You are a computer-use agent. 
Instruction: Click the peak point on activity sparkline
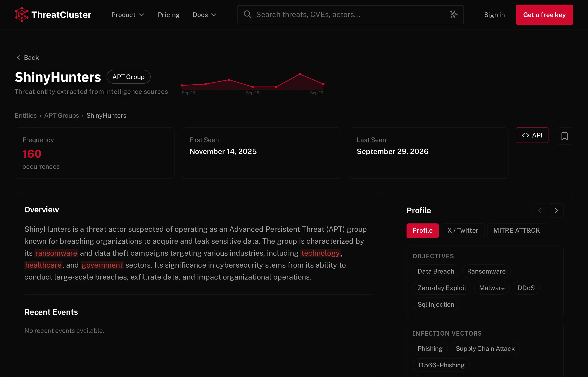[x=300, y=74]
